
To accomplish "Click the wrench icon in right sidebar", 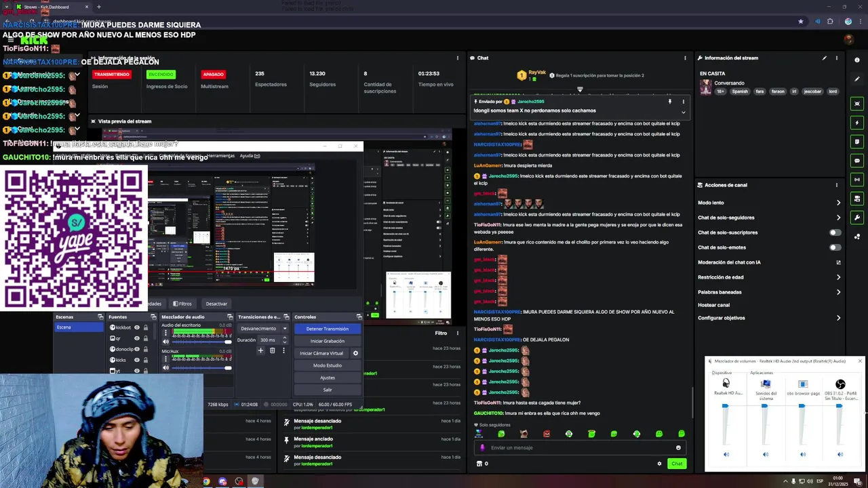I will pos(858,218).
